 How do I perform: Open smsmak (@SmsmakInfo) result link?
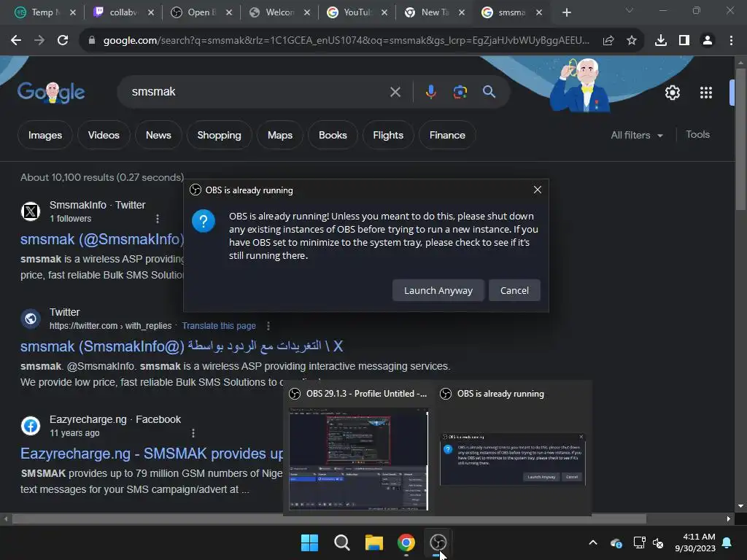102,239
